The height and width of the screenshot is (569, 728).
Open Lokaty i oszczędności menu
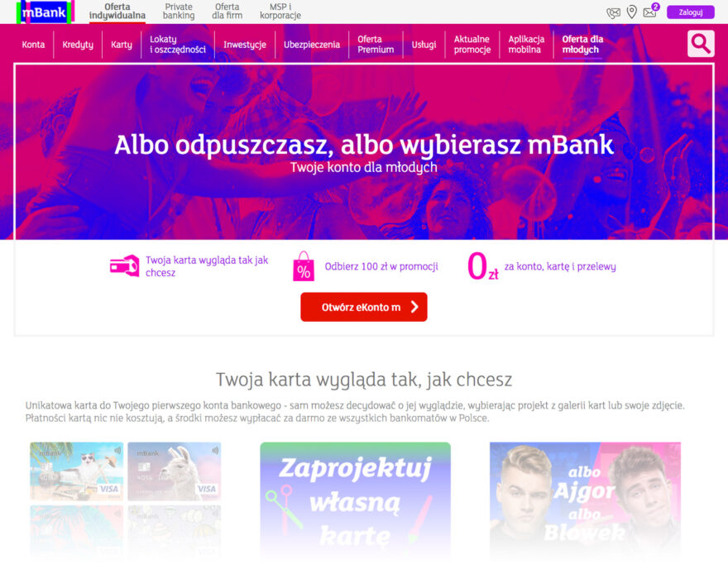(x=177, y=45)
